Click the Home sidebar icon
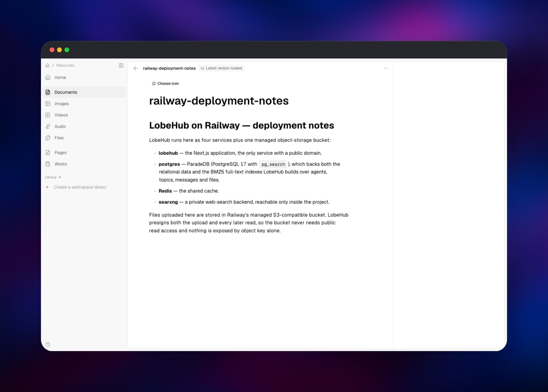 (x=48, y=78)
